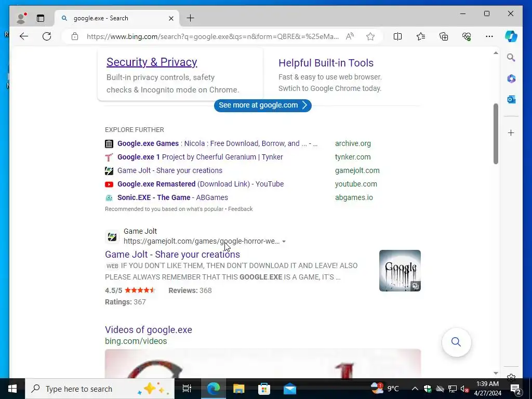Click the address bar URL

point(212,36)
